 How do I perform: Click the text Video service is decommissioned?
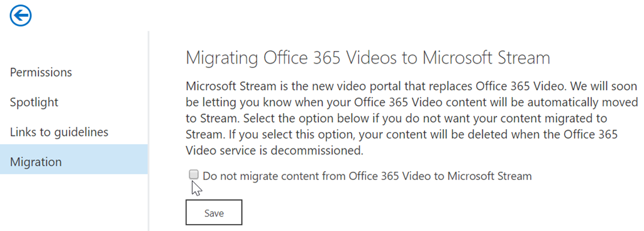click(x=274, y=150)
